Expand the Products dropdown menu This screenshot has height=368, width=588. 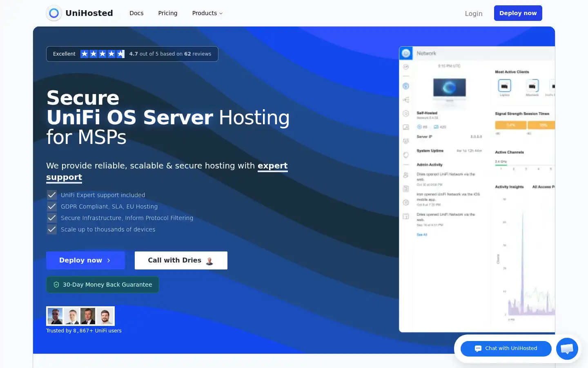click(x=207, y=13)
